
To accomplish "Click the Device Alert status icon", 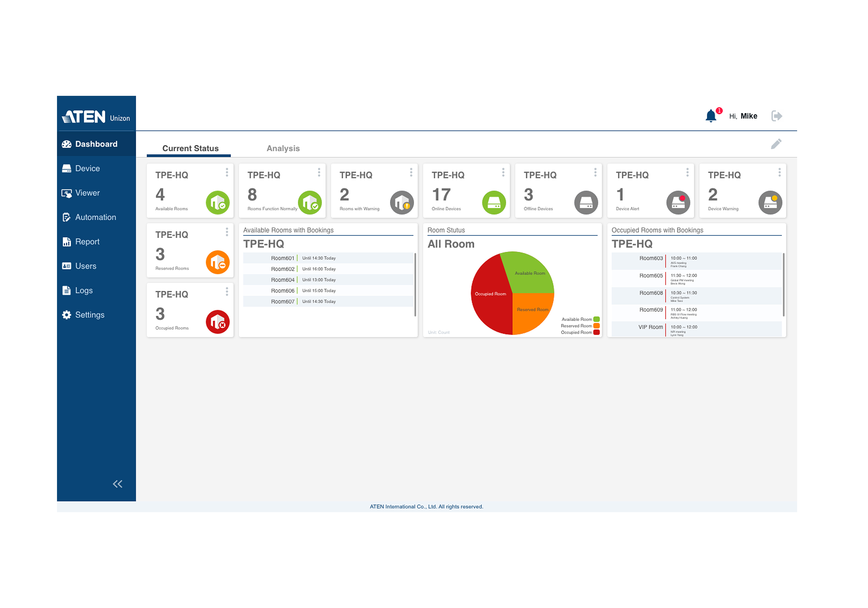I will pos(678,202).
